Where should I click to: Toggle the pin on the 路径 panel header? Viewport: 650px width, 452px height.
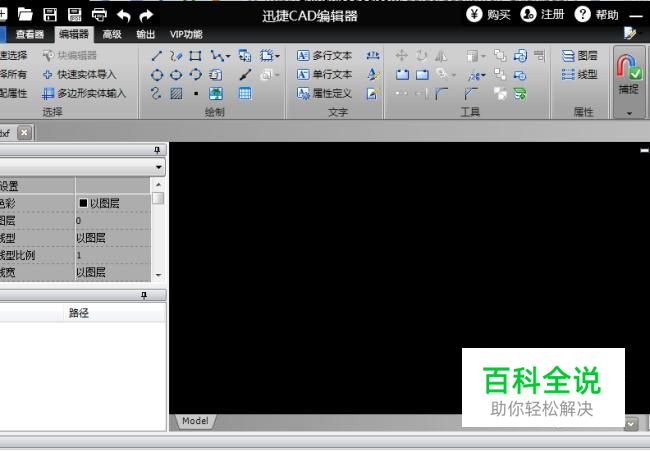tap(144, 295)
